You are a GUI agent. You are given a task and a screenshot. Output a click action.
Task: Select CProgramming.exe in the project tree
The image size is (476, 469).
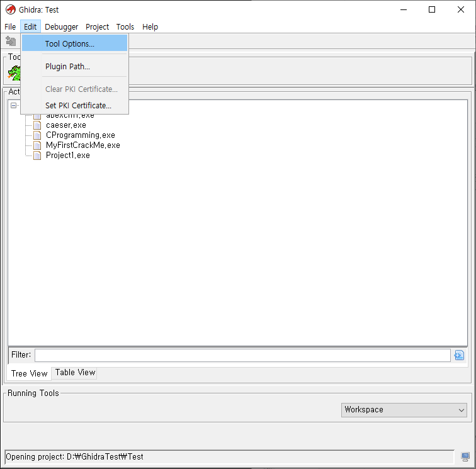(x=81, y=135)
